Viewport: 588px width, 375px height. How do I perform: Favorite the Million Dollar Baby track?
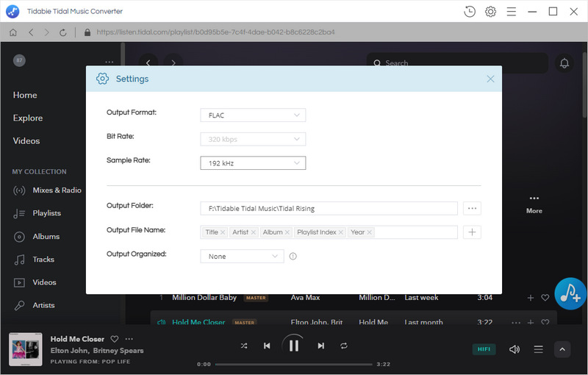click(545, 298)
